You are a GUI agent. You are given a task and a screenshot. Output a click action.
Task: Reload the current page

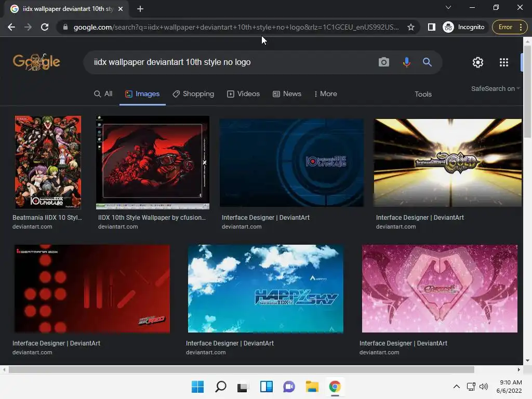[45, 27]
